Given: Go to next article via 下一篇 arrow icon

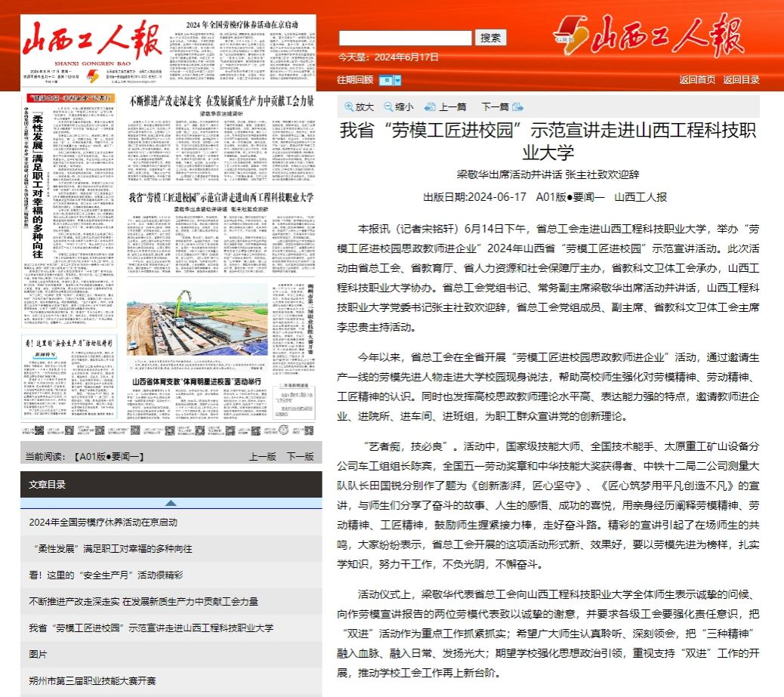Looking at the screenshot, I should click(518, 107).
